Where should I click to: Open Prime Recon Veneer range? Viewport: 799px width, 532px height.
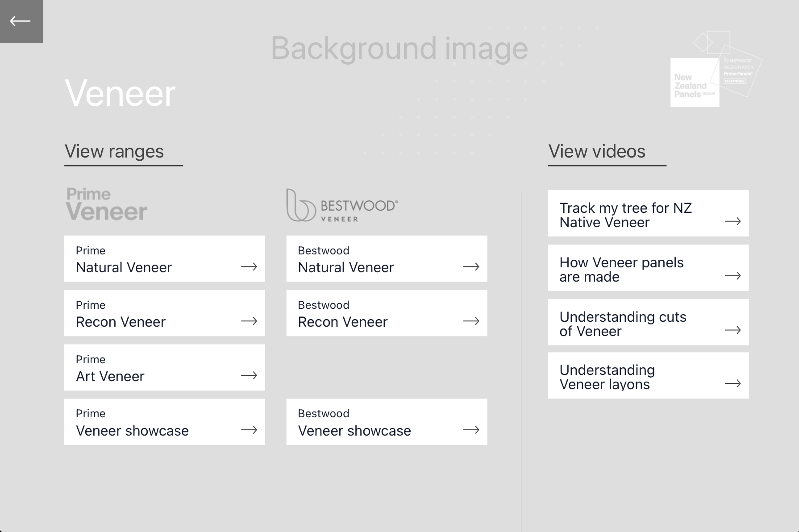click(165, 313)
